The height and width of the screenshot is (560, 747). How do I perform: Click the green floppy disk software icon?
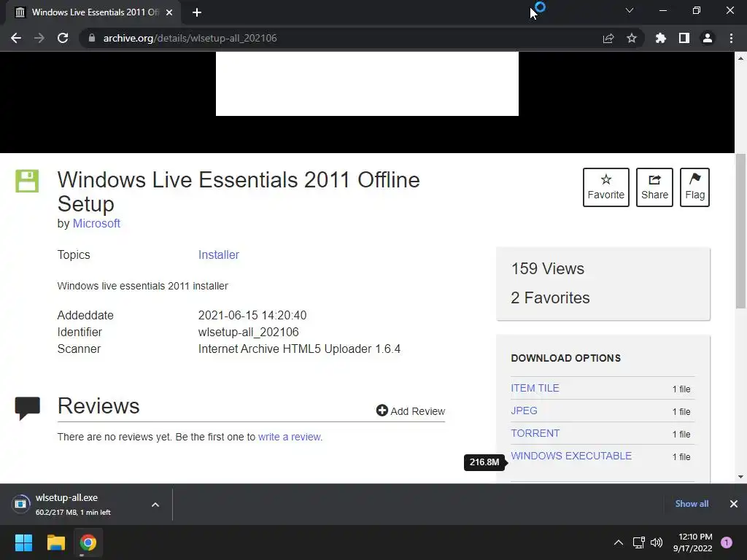point(27,181)
